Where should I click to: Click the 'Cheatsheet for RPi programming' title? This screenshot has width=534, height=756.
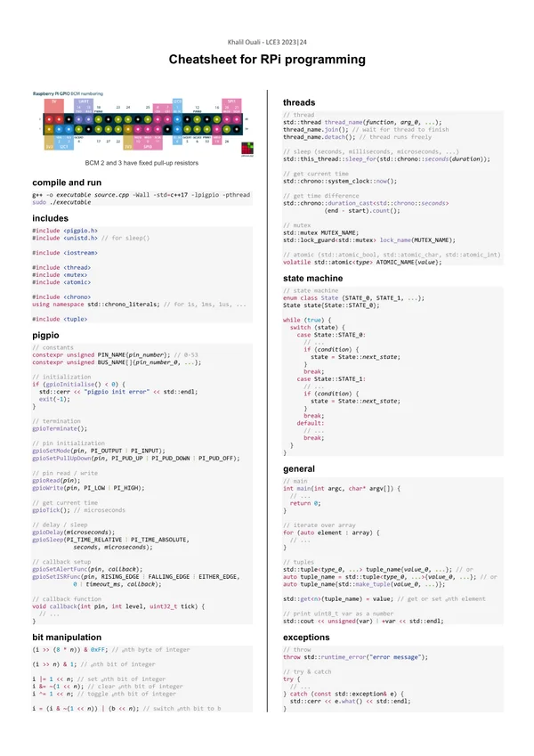[267, 60]
